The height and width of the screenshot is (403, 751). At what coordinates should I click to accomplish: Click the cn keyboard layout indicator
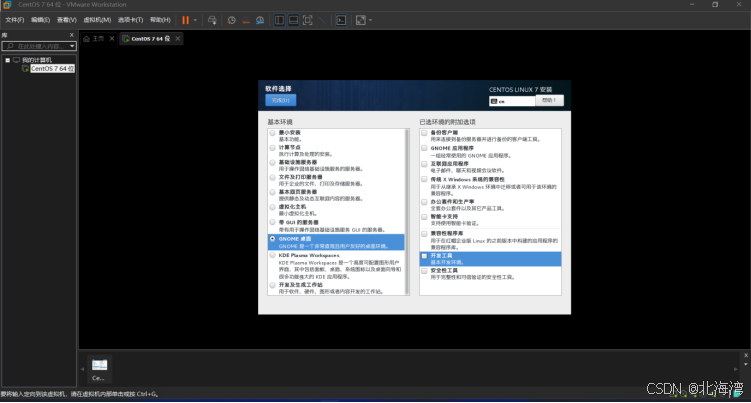pyautogui.click(x=512, y=101)
